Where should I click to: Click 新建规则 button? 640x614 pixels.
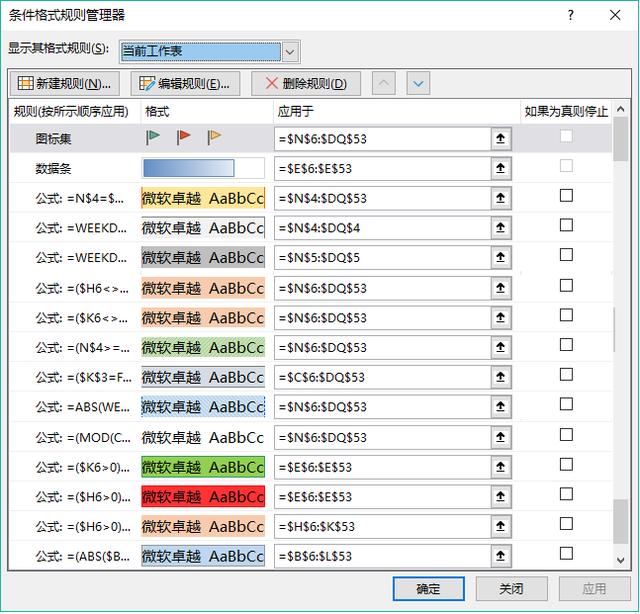point(64,84)
